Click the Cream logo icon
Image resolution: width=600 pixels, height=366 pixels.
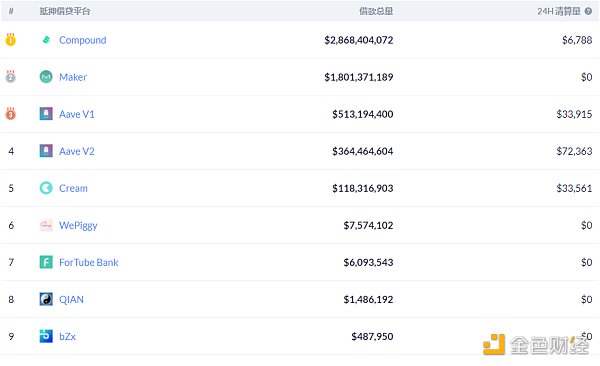[x=46, y=188]
